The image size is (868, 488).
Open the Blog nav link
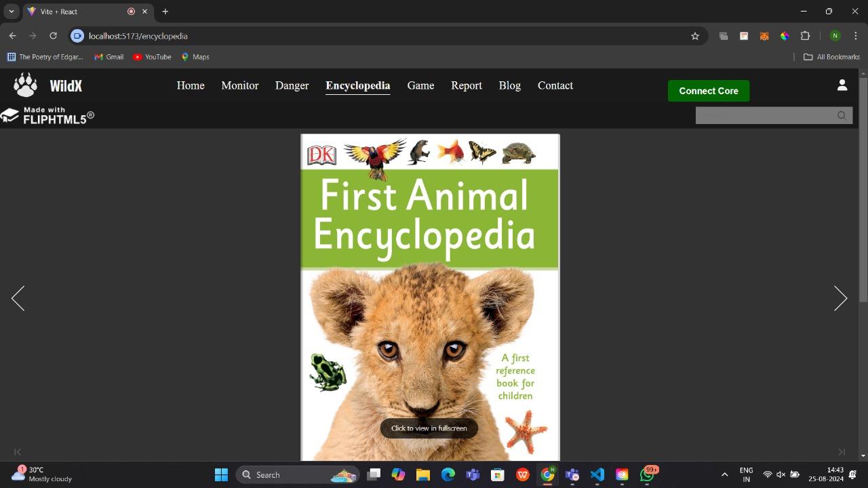pos(510,85)
